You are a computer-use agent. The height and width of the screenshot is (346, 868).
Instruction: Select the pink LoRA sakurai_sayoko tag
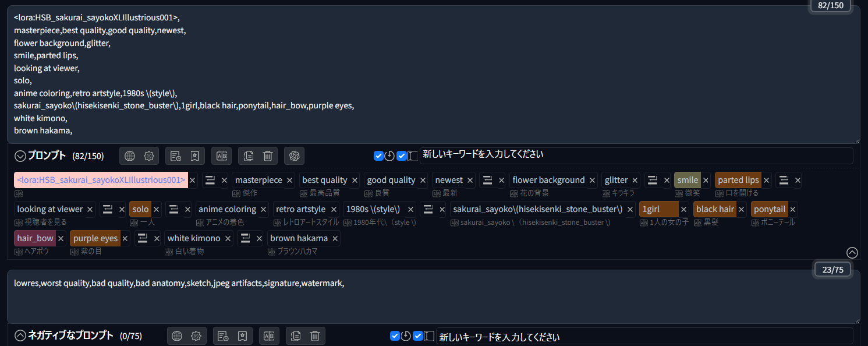click(x=101, y=180)
